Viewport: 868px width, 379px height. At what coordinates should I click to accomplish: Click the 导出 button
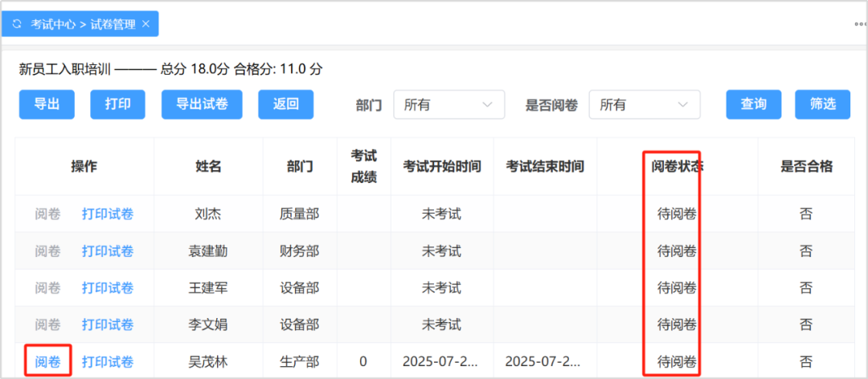click(47, 104)
